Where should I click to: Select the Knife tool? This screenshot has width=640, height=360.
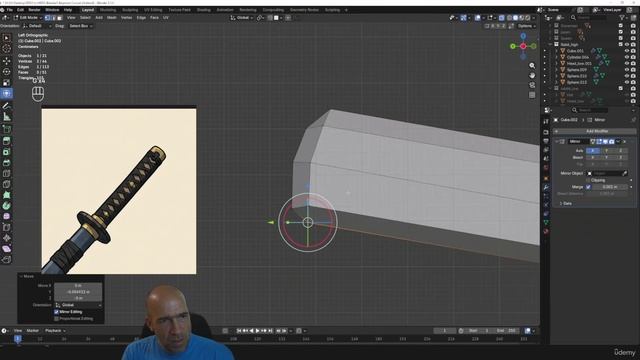click(x=7, y=184)
